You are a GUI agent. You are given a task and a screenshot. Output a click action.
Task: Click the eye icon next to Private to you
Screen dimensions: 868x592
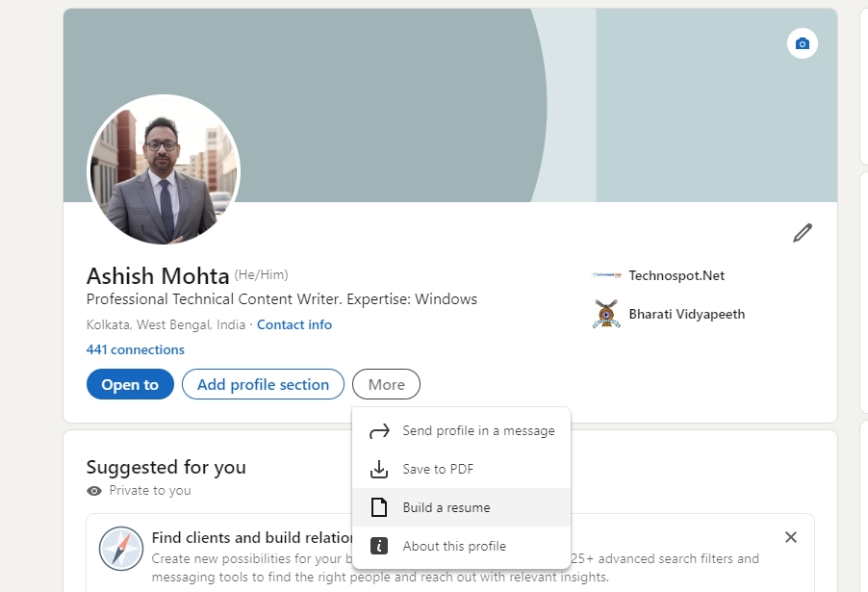(x=93, y=491)
